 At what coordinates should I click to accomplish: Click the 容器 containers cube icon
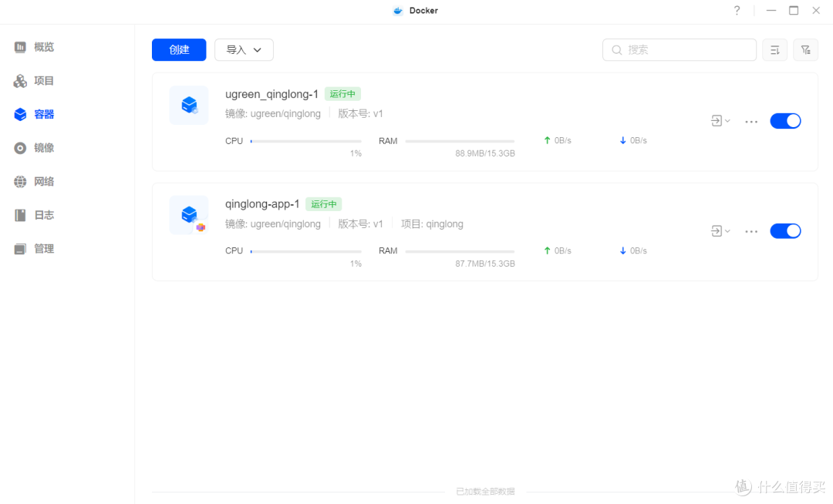(x=20, y=114)
